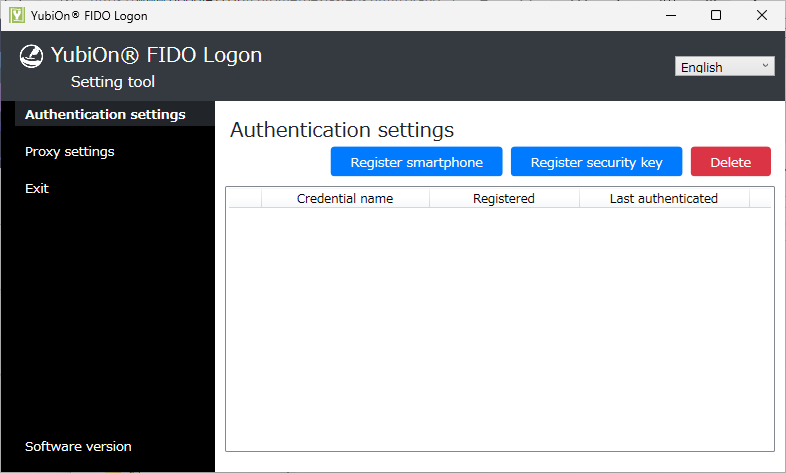Viewport: 786px width, 473px height.
Task: Close the YubiOn FIDO Logon window
Action: pyautogui.click(x=761, y=15)
